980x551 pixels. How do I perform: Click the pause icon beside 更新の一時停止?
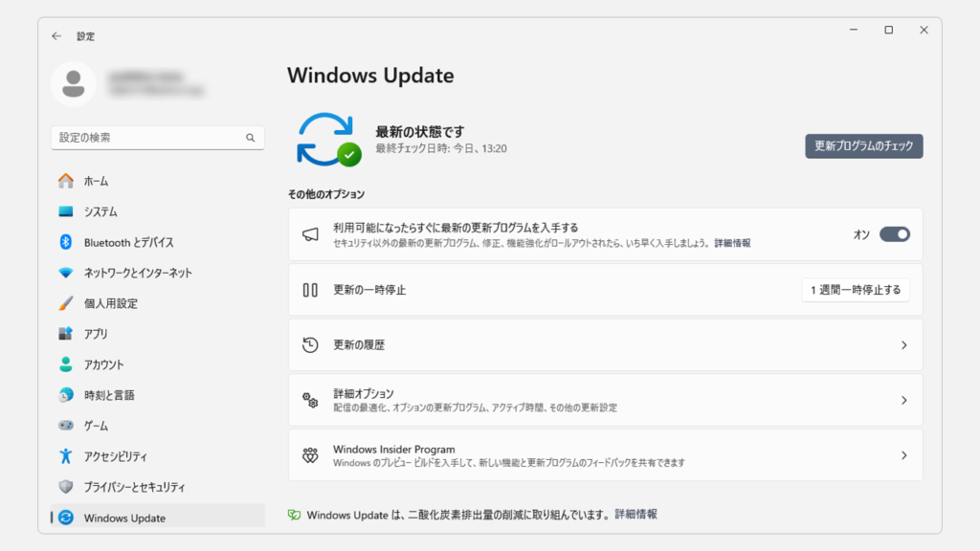pyautogui.click(x=310, y=290)
